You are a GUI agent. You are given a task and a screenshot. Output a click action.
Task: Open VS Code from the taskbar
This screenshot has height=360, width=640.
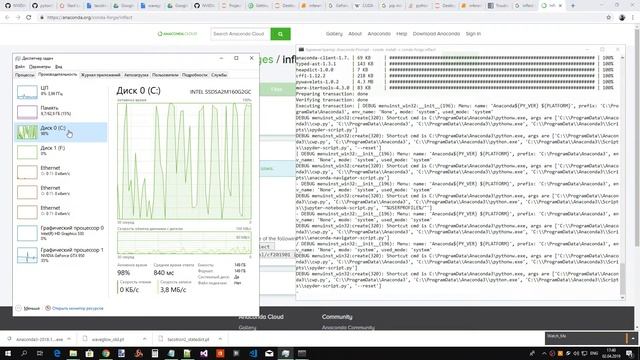click(253, 353)
